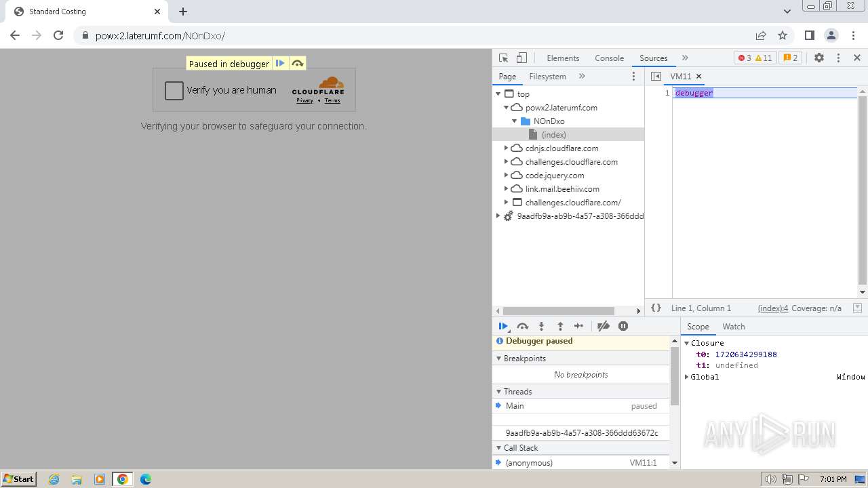Close the VM11 file tab
868x488 pixels.
tap(698, 77)
